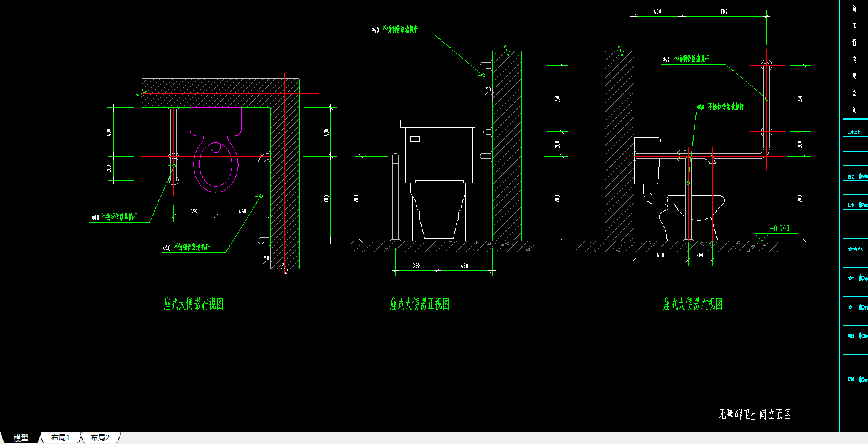Image resolution: width=868 pixels, height=444 pixels.
Task: Select the '座式大便器正视图' title text
Action: coord(419,304)
